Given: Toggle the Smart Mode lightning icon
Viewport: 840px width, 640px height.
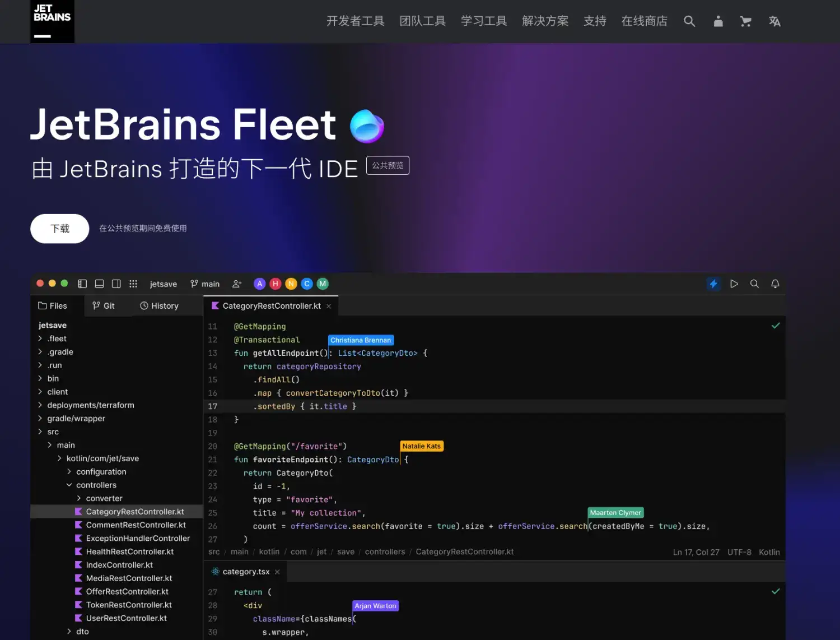Looking at the screenshot, I should (x=713, y=284).
